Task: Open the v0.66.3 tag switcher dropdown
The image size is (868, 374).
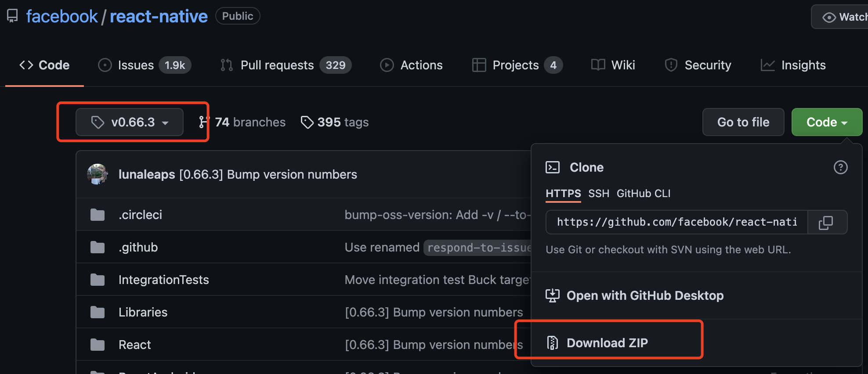Action: pyautogui.click(x=130, y=122)
